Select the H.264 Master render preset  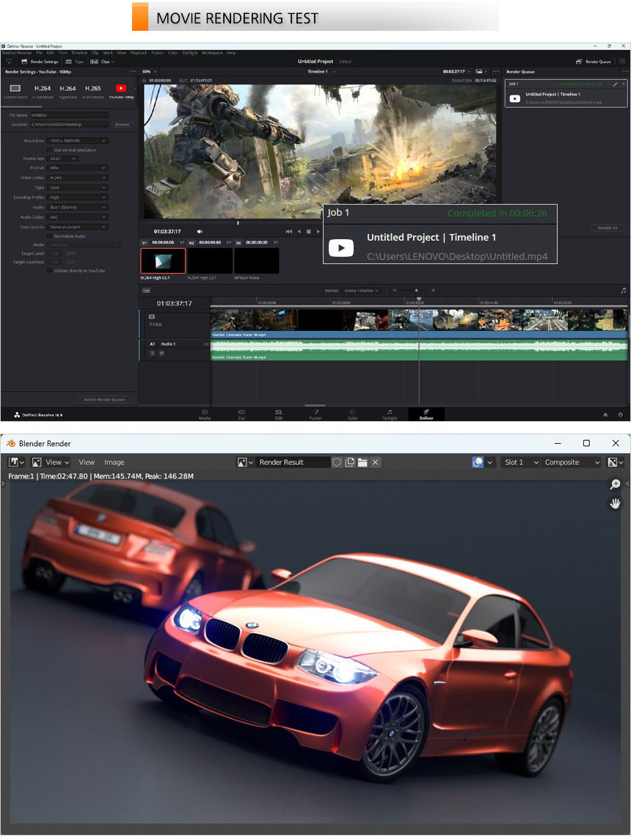[43, 91]
